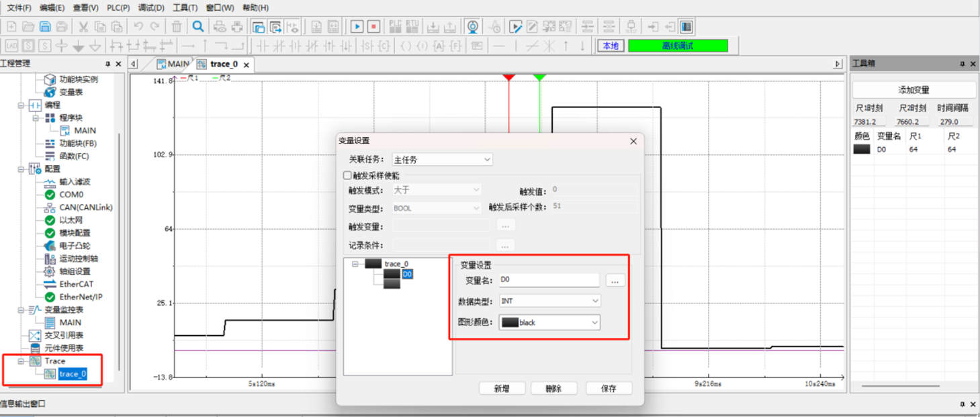Screen dimensions: 980x417
Task: Click the 添加变量 button
Action: coord(914,90)
